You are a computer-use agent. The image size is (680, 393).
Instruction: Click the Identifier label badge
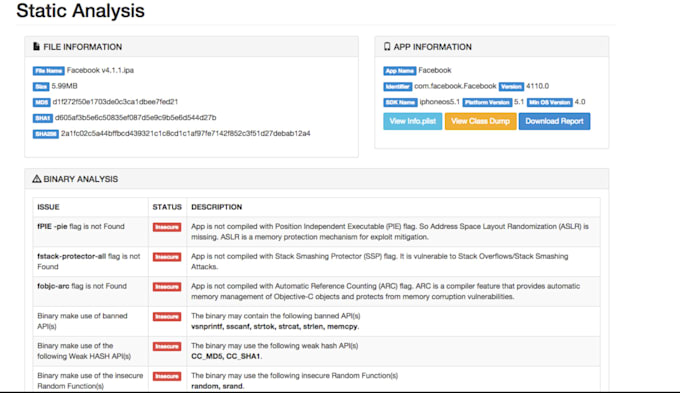[x=398, y=87]
